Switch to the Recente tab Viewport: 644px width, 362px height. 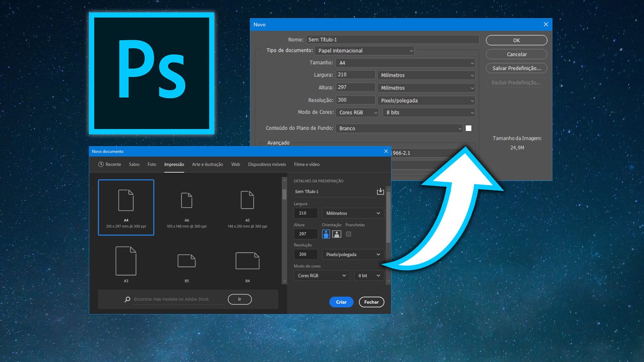tap(109, 164)
